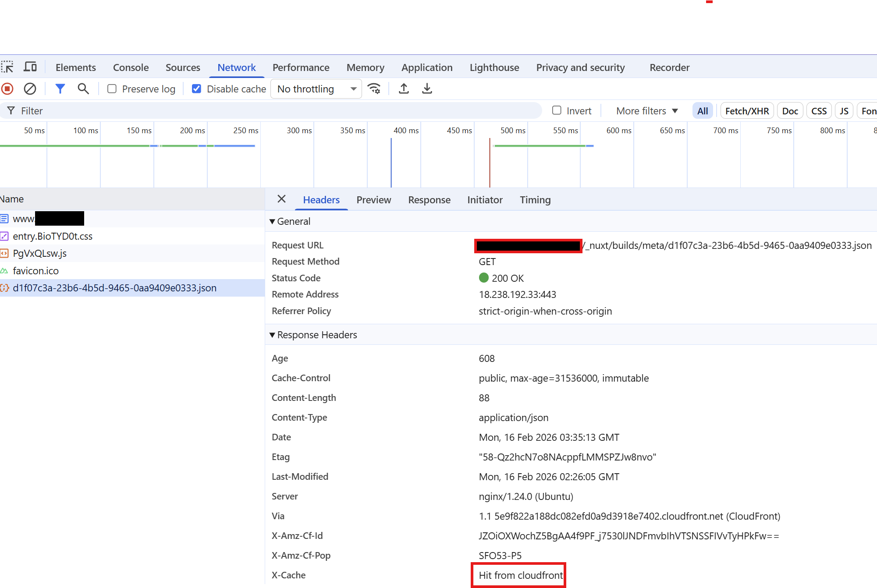Click the Name column header
This screenshot has height=588, width=877.
132,199
